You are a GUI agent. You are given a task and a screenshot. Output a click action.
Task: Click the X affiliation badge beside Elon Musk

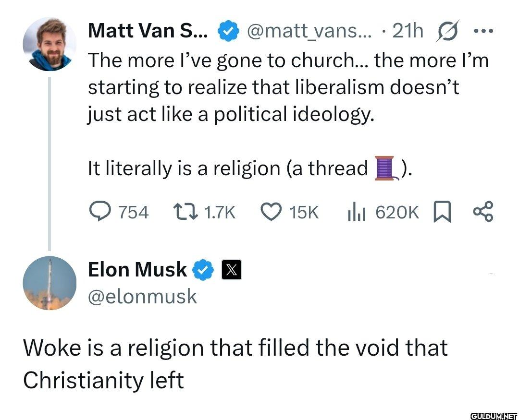231,270
